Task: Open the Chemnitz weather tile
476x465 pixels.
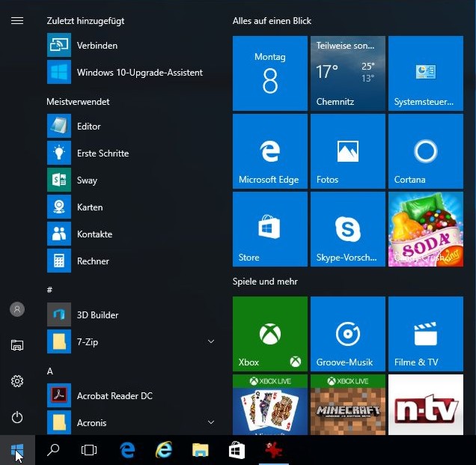Action: 348,73
